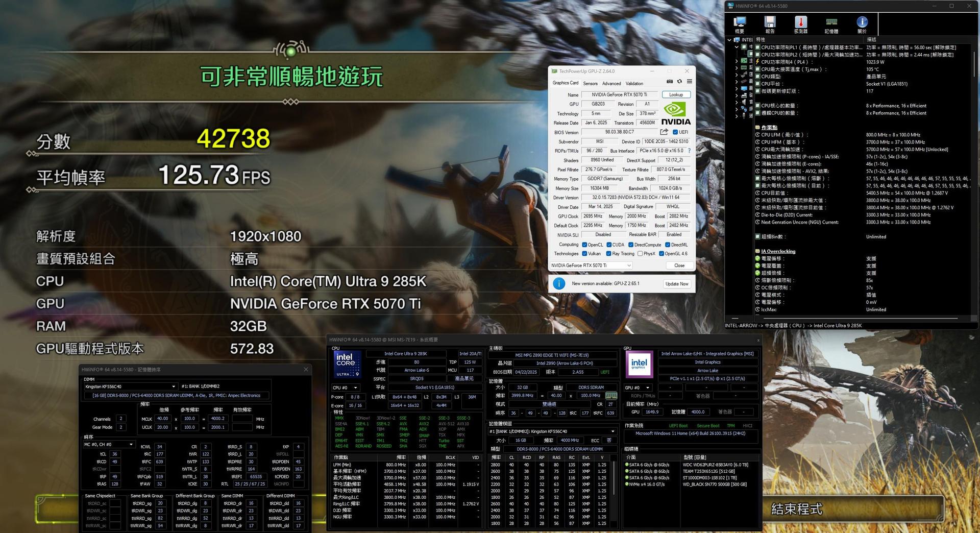Click the BIOS Version field 98.03.3B.80.C7
Image resolution: width=980 pixels, height=533 pixels.
pyautogui.click(x=620, y=132)
